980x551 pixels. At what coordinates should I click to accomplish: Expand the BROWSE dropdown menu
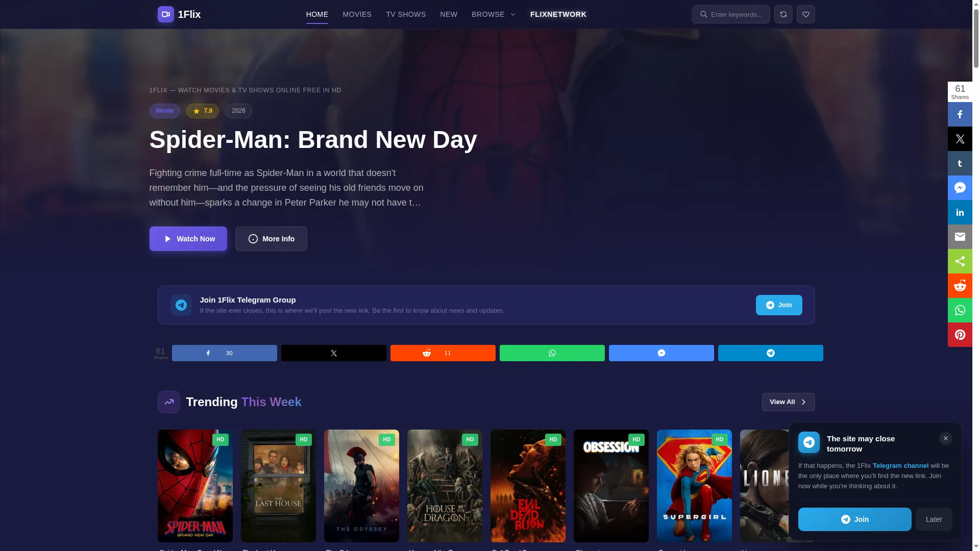click(494, 14)
